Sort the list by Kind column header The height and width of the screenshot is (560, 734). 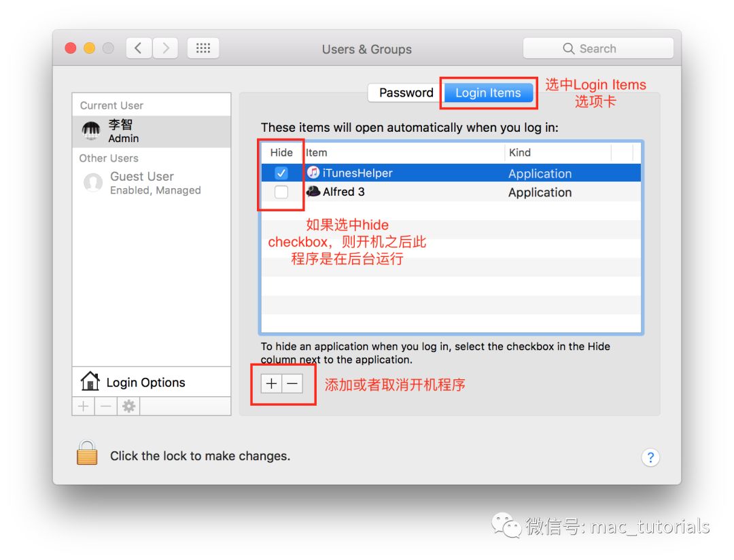(x=557, y=153)
